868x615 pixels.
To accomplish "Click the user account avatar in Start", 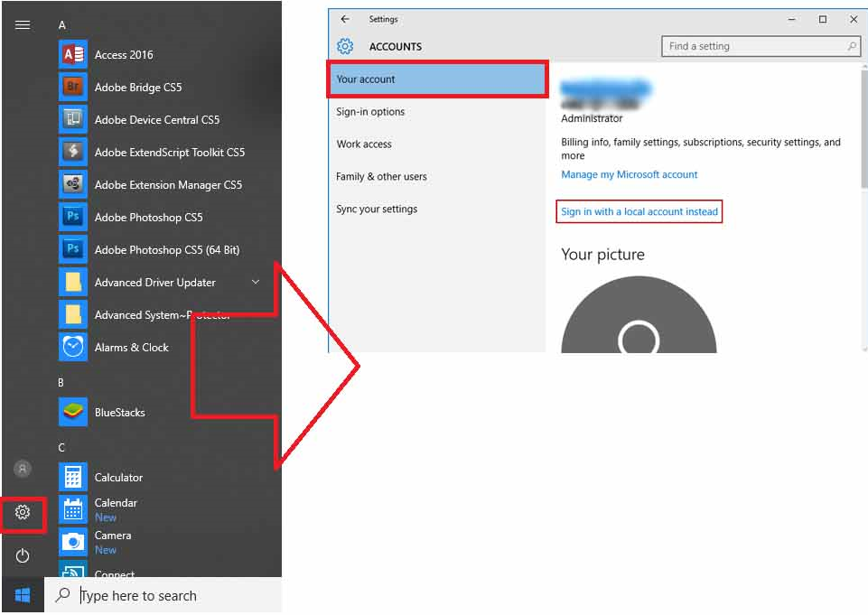I will [23, 470].
